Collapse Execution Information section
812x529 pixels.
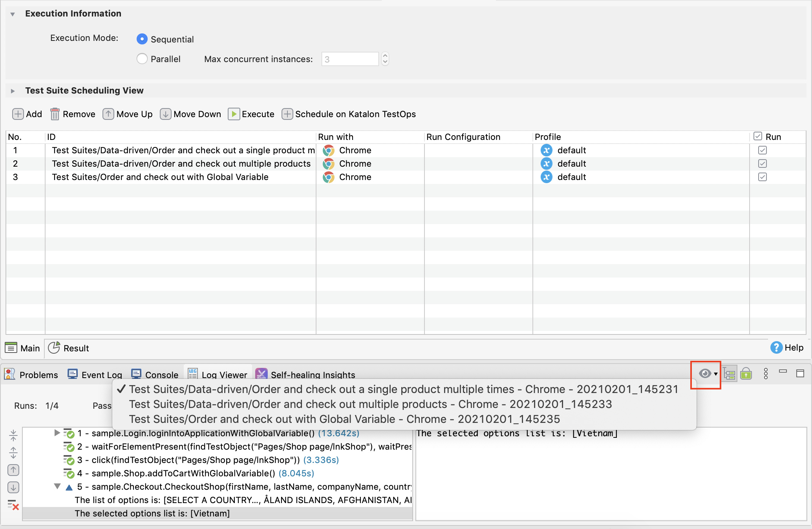pyautogui.click(x=13, y=14)
